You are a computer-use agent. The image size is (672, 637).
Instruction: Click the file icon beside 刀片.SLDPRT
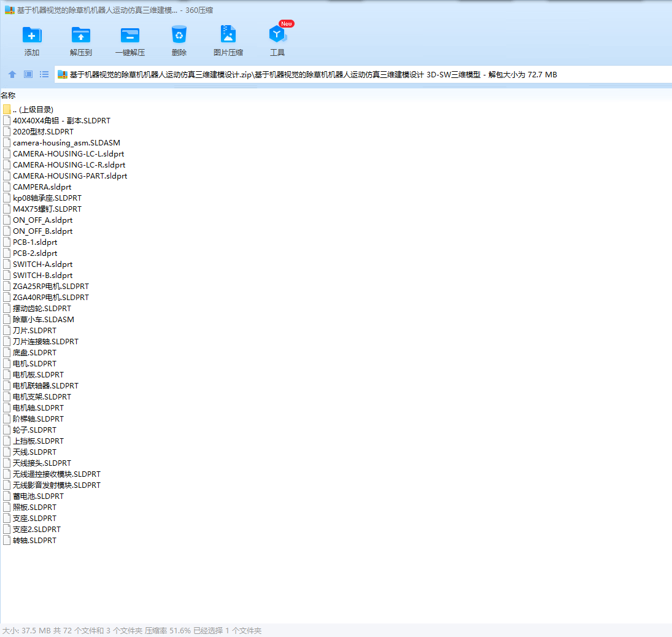(6, 331)
